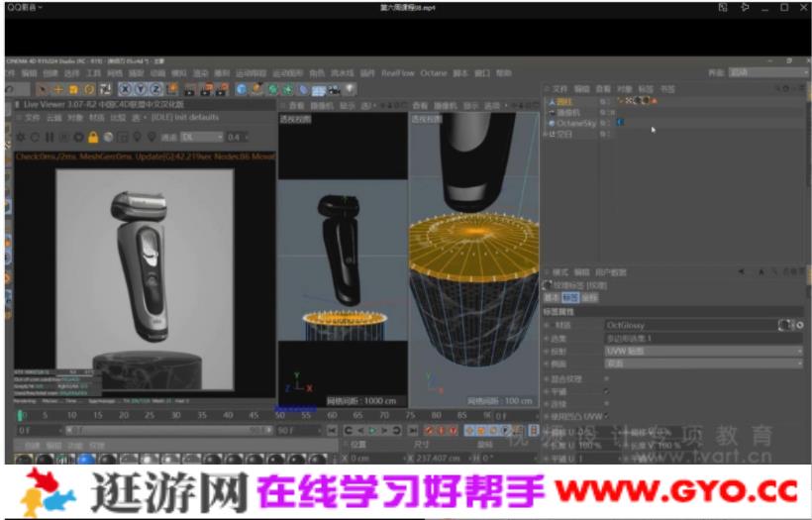Open the interface layout dropdown
This screenshot has width=812, height=520.
768,72
